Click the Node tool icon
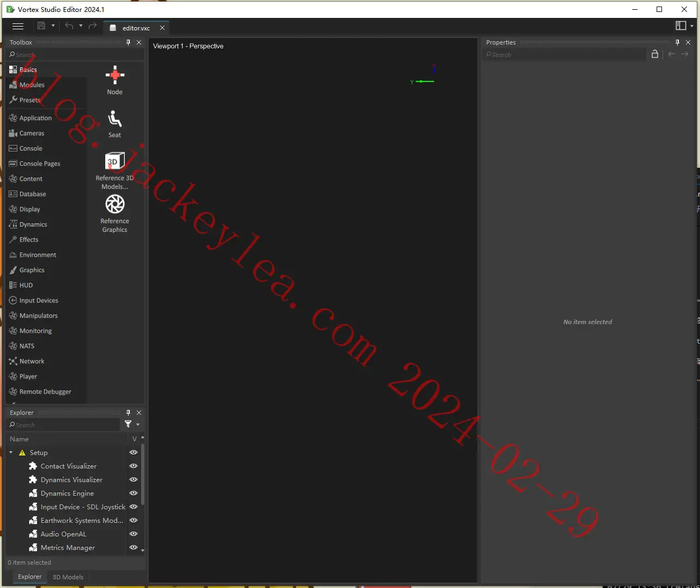The width and height of the screenshot is (700, 588). [x=114, y=75]
